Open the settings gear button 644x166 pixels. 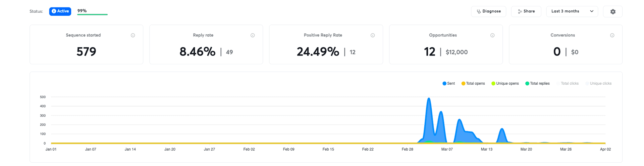click(612, 11)
